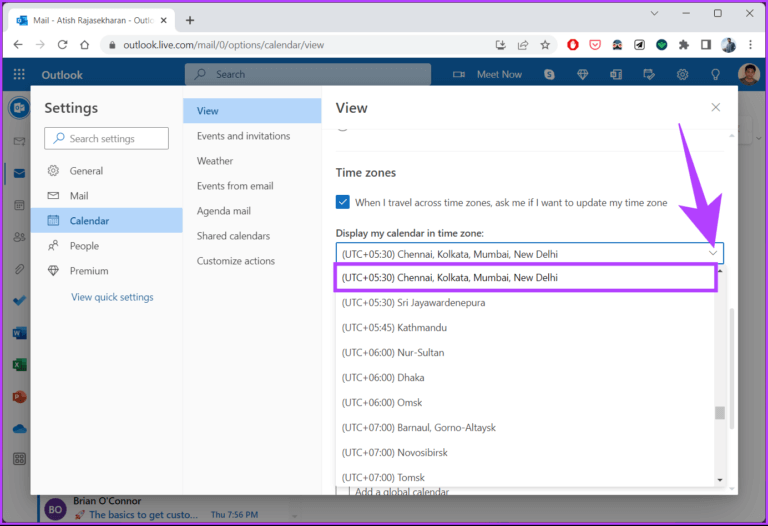Click the share page icon in address bar
Image resolution: width=768 pixels, height=526 pixels.
pos(523,45)
